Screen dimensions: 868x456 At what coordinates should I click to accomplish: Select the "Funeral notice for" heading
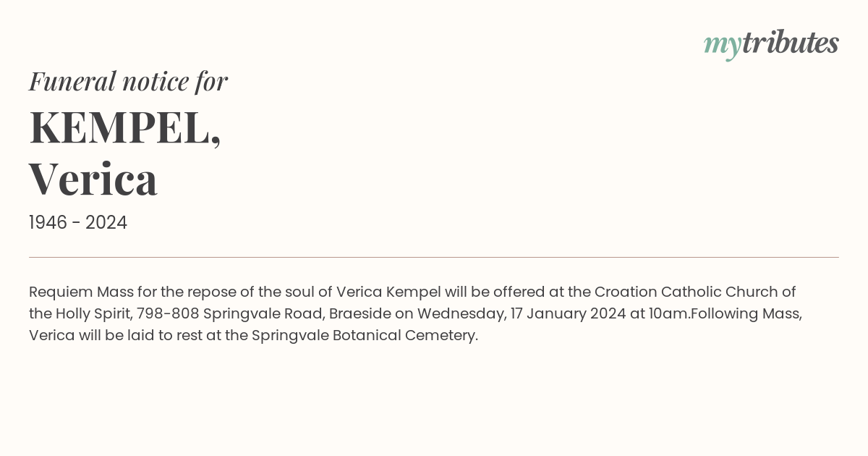[128, 81]
